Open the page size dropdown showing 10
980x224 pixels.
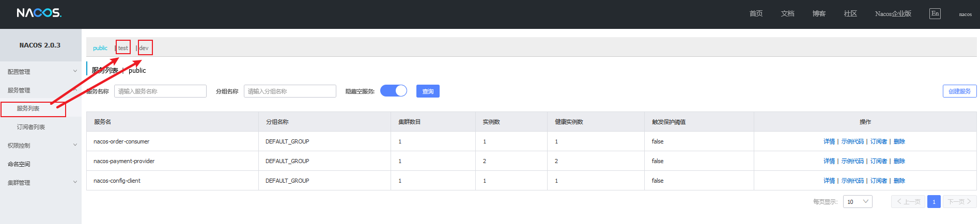click(857, 202)
